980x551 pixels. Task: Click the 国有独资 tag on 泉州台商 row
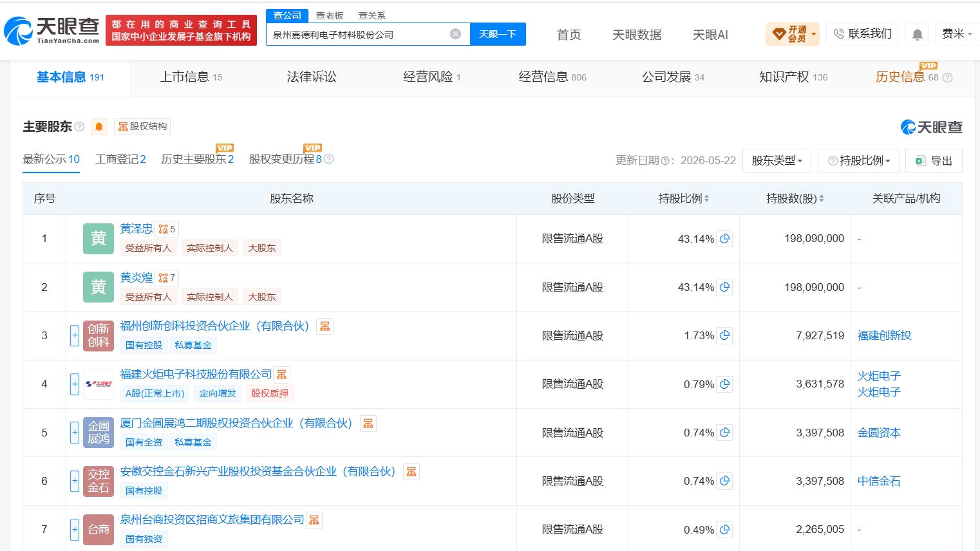[144, 539]
